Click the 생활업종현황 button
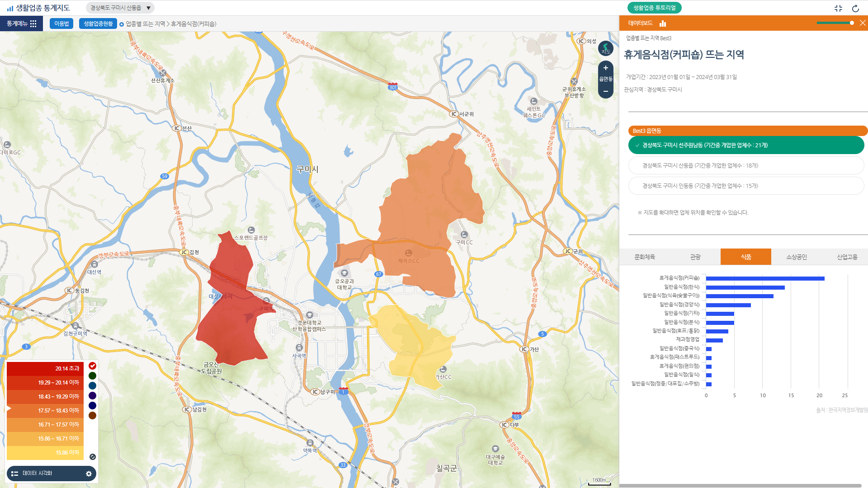Image resolution: width=868 pixels, height=488 pixels. pos(98,23)
